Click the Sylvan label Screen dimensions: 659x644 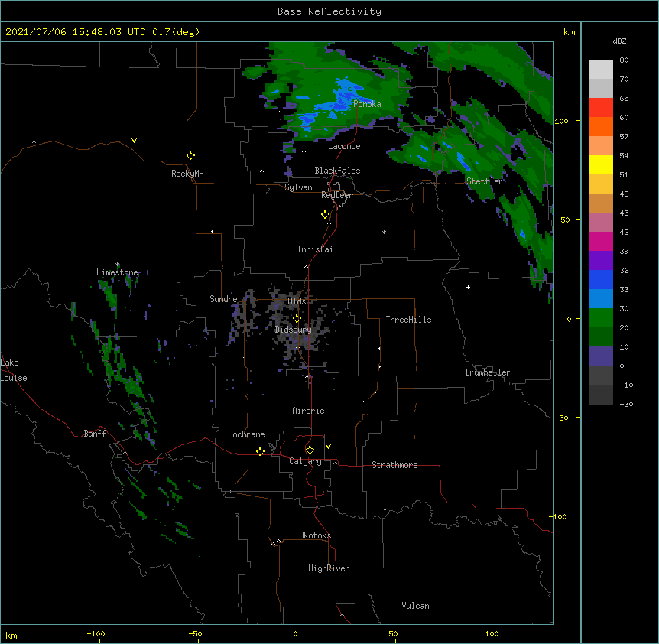point(298,187)
